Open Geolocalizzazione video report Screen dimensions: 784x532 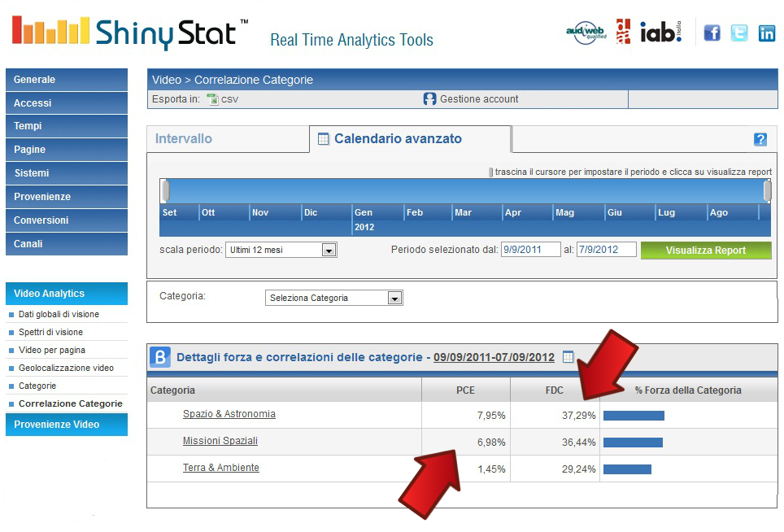coord(66,368)
